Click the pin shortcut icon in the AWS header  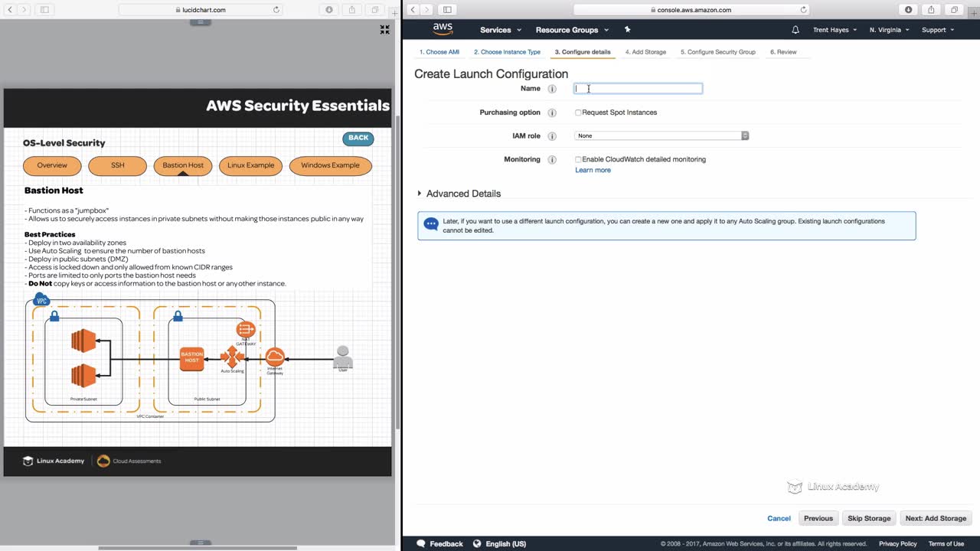pos(627,30)
